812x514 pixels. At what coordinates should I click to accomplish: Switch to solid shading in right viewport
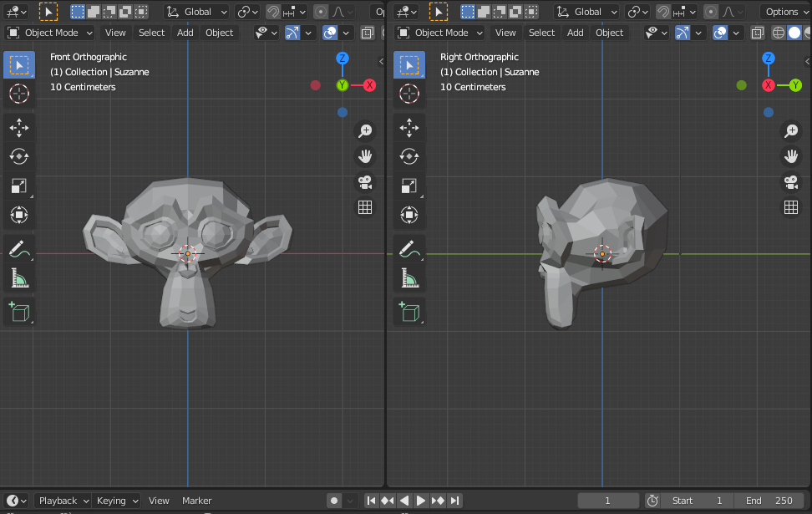pos(794,33)
